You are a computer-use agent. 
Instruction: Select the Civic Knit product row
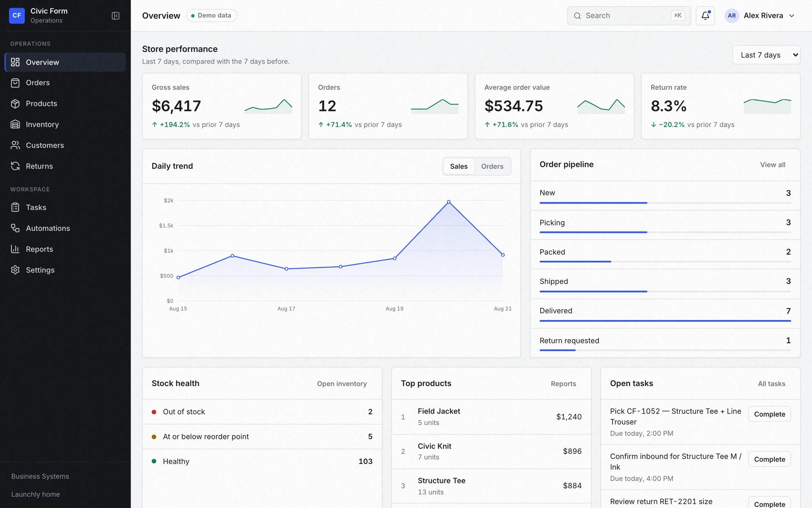[491, 451]
